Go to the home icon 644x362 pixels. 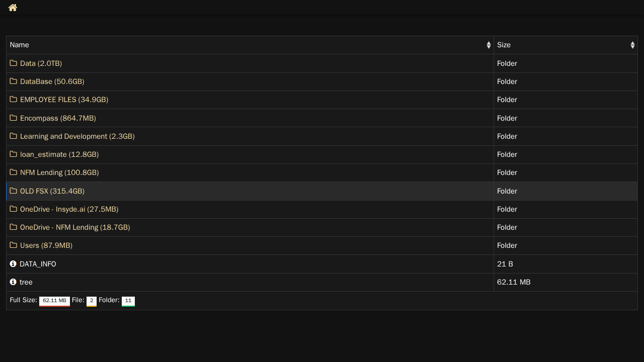point(13,8)
